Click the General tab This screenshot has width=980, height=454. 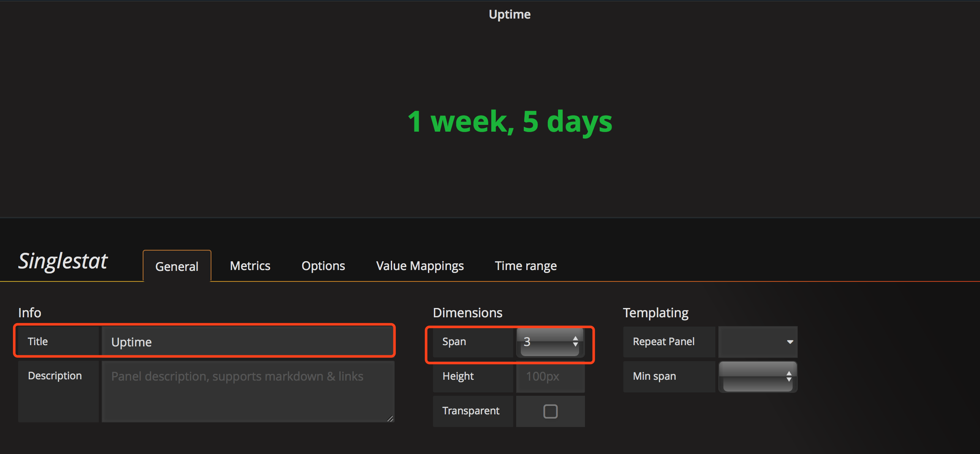coord(177,267)
